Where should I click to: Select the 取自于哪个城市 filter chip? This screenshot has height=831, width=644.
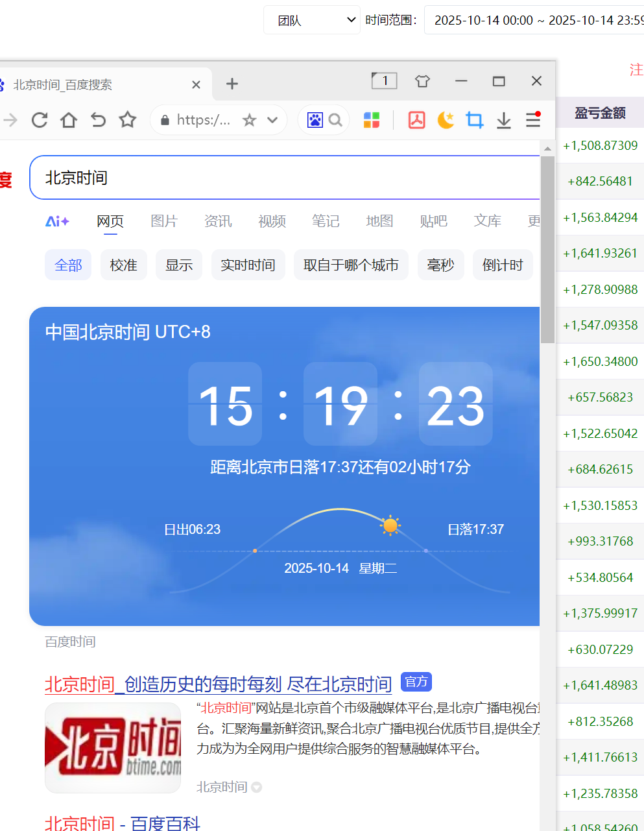352,265
